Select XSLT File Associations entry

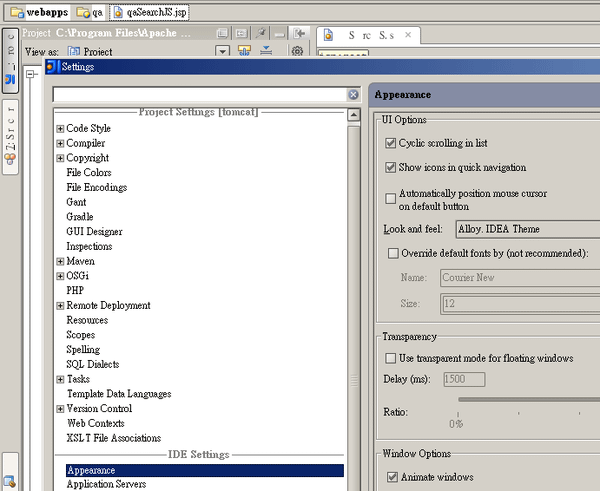tap(114, 438)
